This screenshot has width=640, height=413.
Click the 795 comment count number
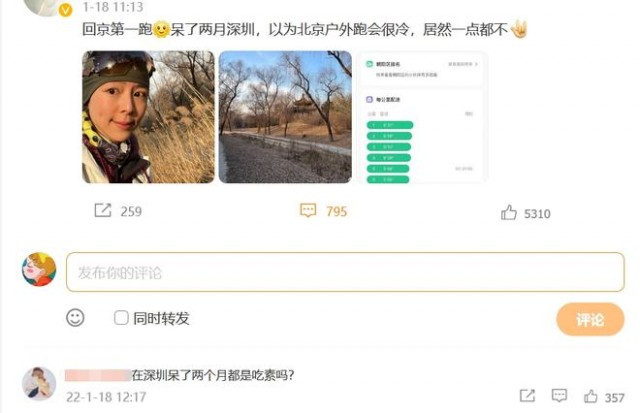(x=336, y=211)
